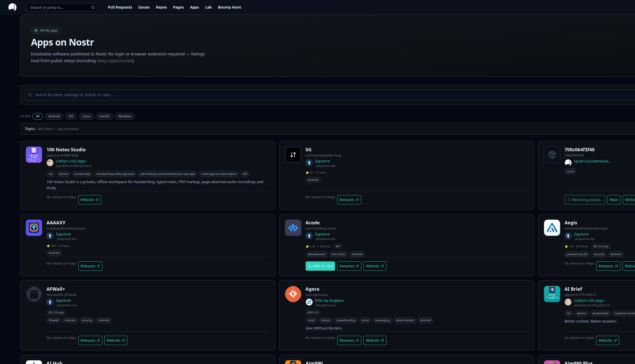Click Releases button on AAAAXY card
Screen dimensions: 635x364
(90, 266)
